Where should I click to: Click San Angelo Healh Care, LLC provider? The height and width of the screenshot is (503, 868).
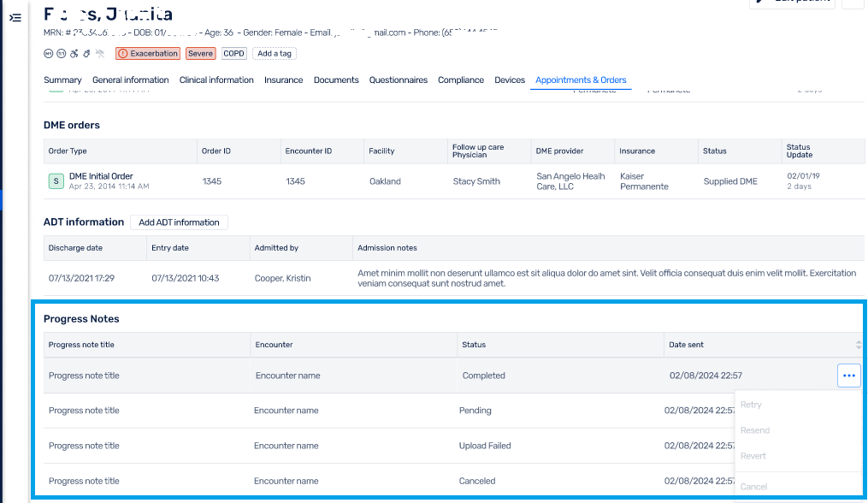[570, 181]
